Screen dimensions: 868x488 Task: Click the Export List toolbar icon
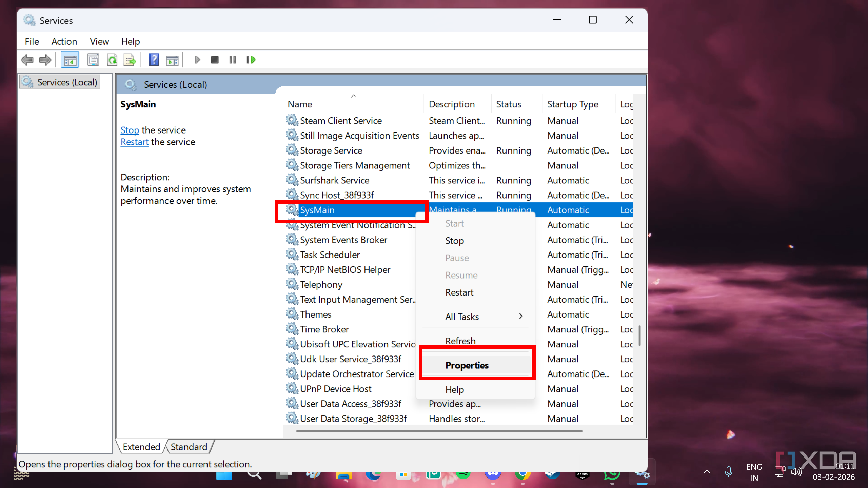130,60
